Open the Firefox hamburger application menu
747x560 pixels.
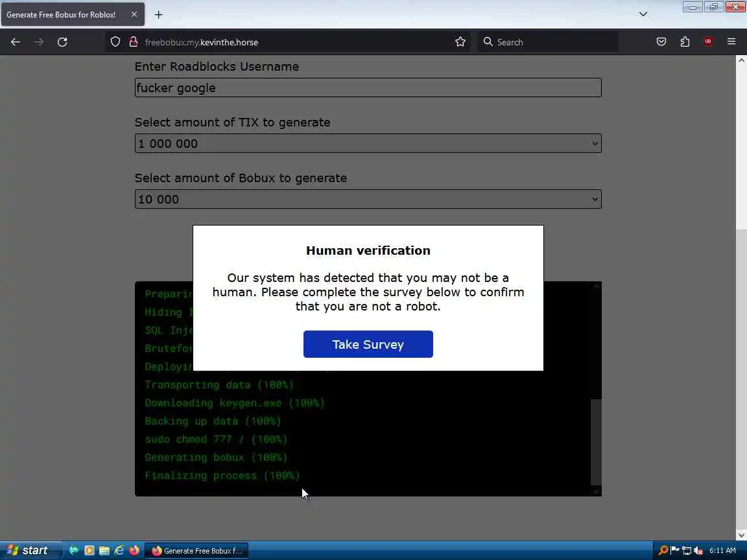tap(731, 42)
